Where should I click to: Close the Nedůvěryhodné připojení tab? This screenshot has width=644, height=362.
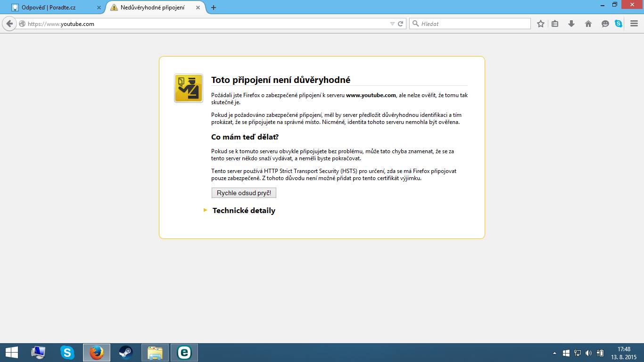tap(199, 8)
